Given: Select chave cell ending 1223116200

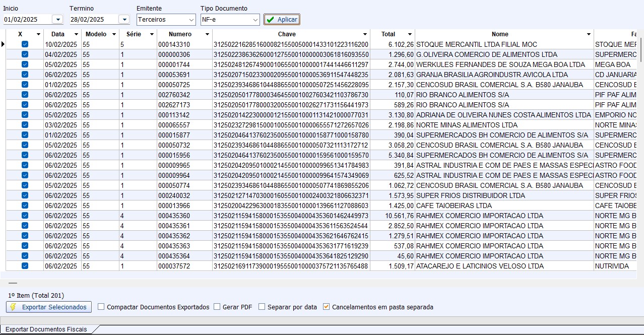Looking at the screenshot, I should 291,44.
